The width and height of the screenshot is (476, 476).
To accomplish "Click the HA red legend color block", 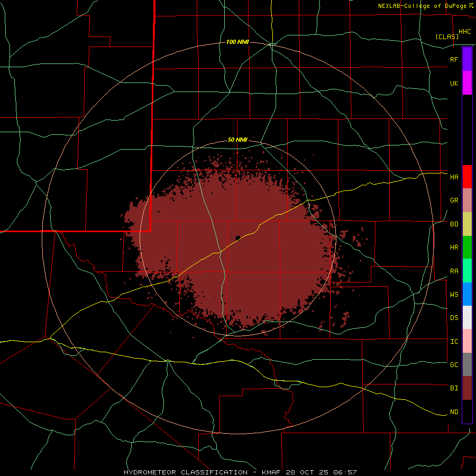I will 467,177.
